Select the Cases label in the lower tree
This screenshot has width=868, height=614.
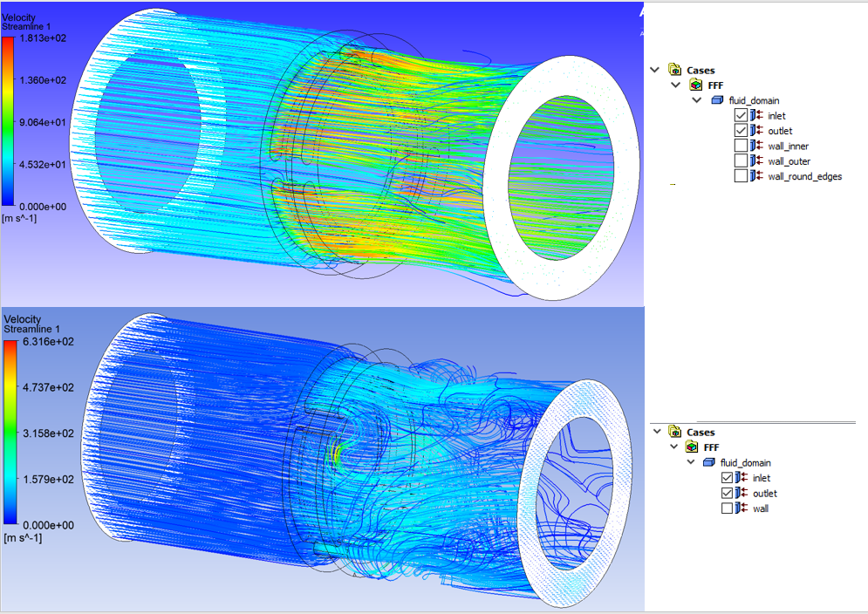click(701, 433)
